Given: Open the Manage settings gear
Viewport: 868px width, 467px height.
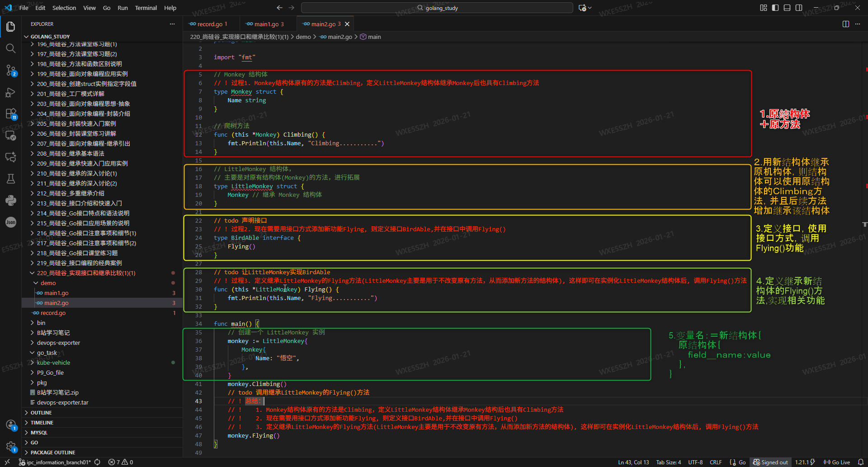Looking at the screenshot, I should coord(11,447).
